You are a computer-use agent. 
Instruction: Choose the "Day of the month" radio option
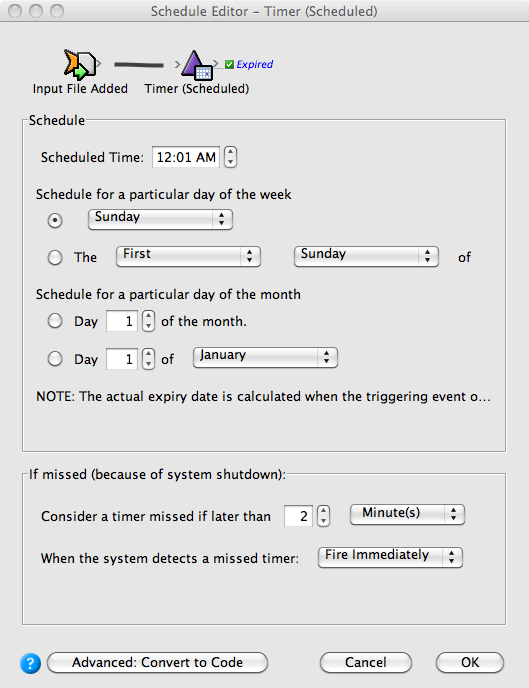[x=55, y=321]
